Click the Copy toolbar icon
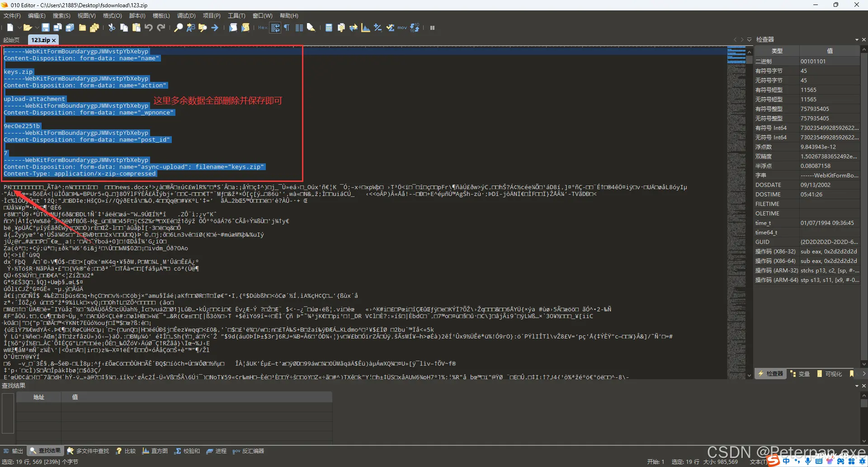This screenshot has height=467, width=868. 124,28
